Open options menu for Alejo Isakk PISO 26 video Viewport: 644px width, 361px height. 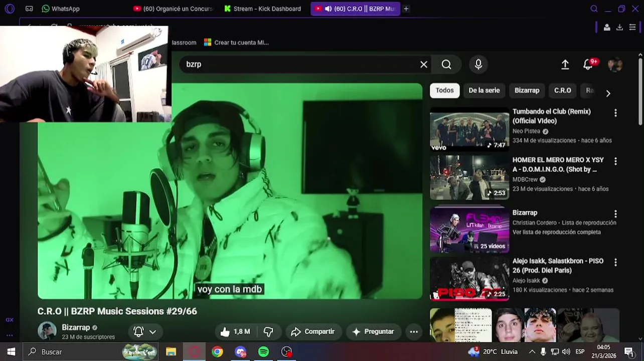(x=615, y=263)
